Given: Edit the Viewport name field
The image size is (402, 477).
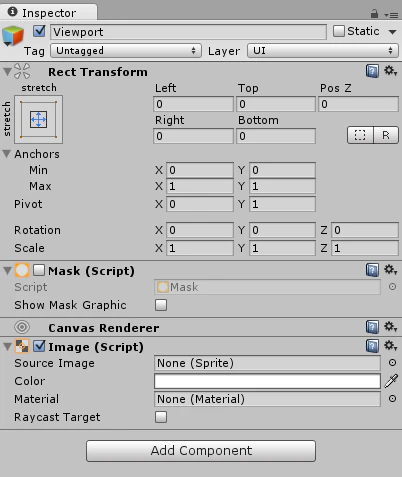Looking at the screenshot, I should click(x=188, y=32).
